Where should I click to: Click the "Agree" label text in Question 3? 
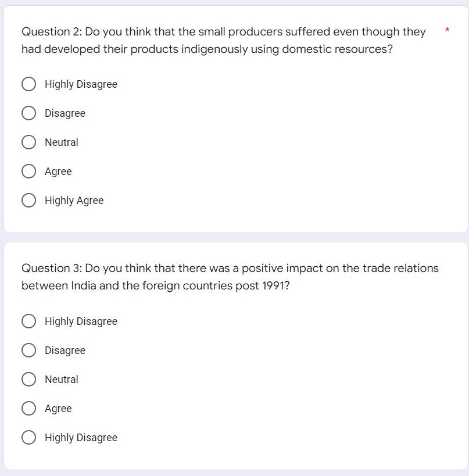click(58, 409)
